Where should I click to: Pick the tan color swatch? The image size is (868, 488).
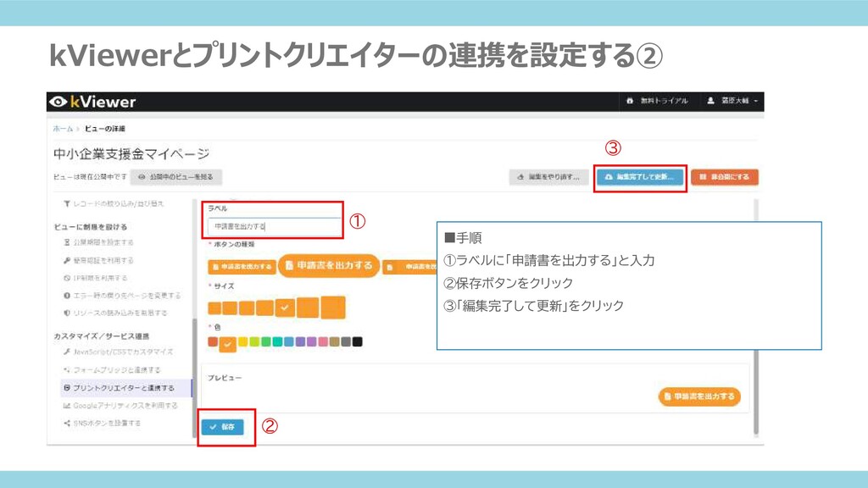(334, 342)
